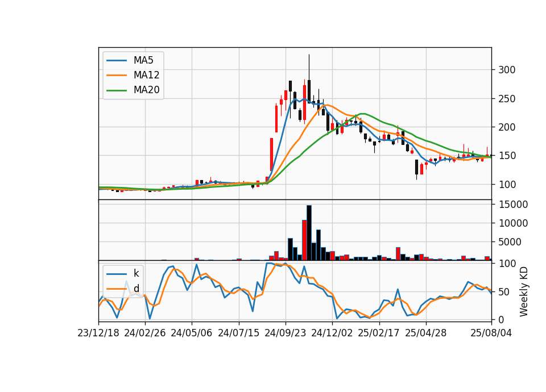Click the MA5 legend label
The width and height of the screenshot is (546, 392).
143,61
